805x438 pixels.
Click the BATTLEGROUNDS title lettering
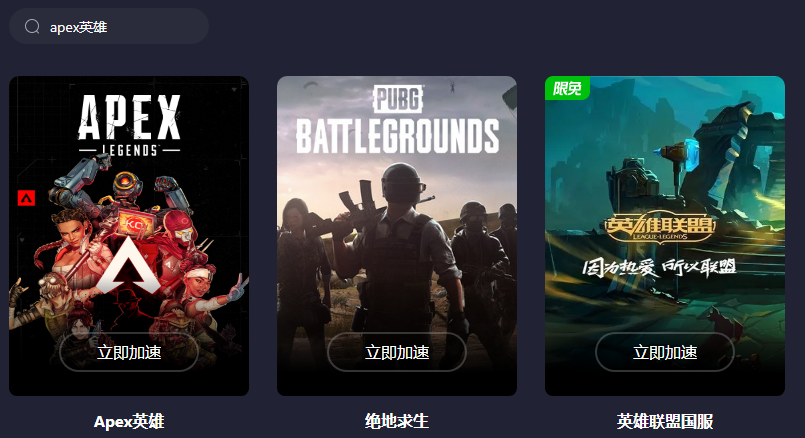397,136
